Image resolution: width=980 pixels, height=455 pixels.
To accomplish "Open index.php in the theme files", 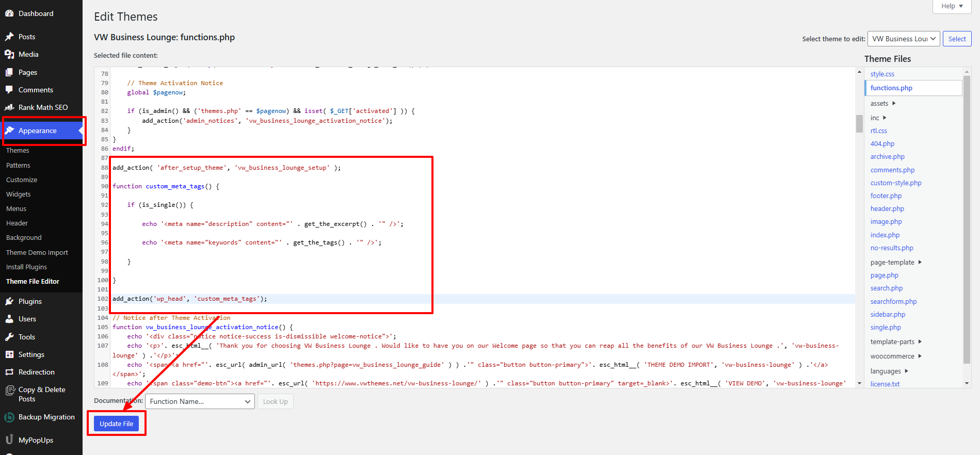I will (x=885, y=235).
